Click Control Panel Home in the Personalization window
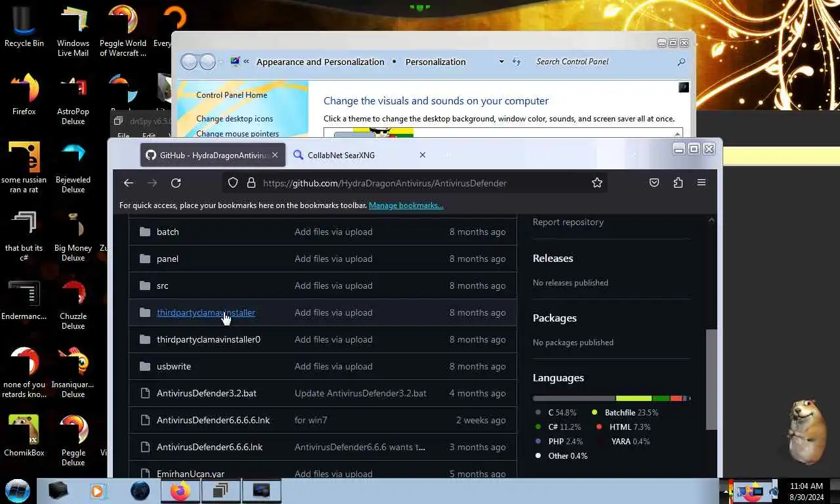Image resolution: width=840 pixels, height=504 pixels. [x=232, y=95]
